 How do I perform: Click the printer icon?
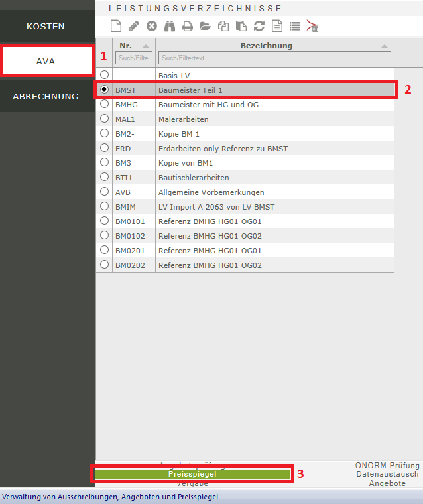point(188,27)
